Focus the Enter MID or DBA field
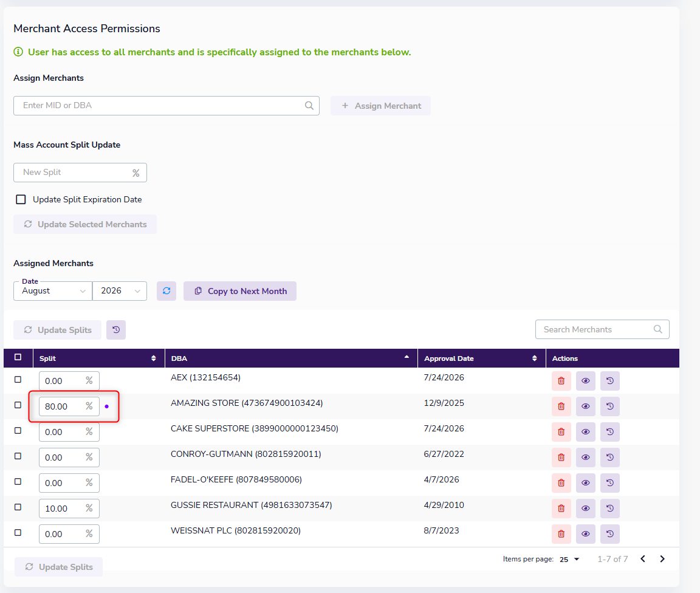This screenshot has height=593, width=700. [x=166, y=105]
